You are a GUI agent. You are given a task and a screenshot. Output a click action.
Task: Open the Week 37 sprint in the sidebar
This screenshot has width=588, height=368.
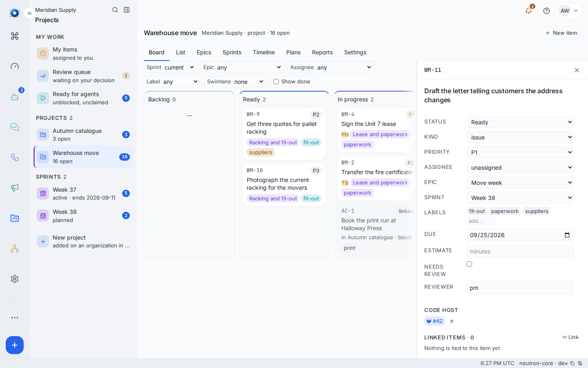(x=83, y=193)
